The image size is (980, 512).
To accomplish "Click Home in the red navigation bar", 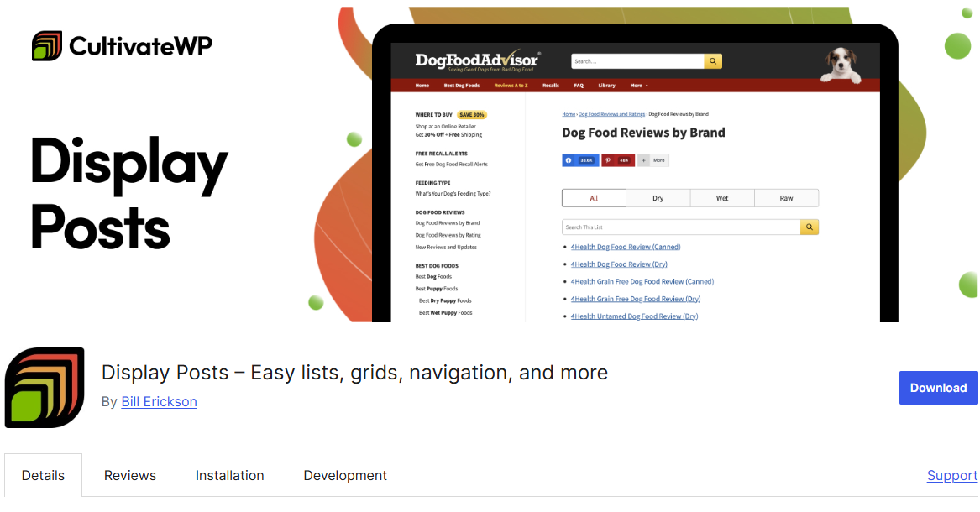I will (x=422, y=86).
